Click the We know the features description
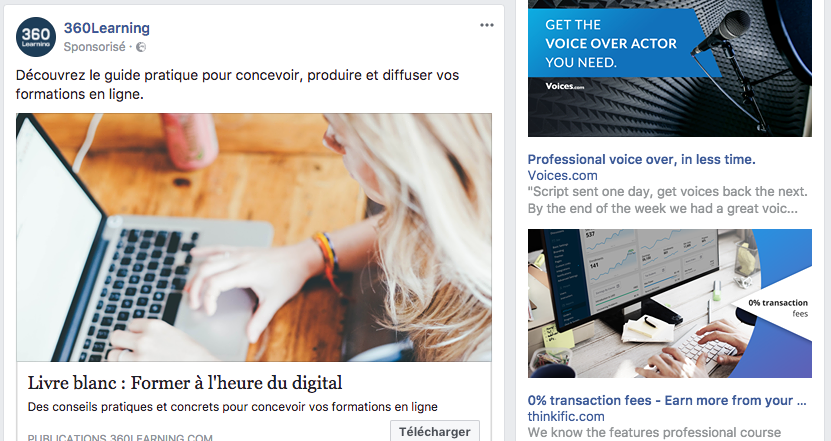This screenshot has width=831, height=441. [654, 433]
